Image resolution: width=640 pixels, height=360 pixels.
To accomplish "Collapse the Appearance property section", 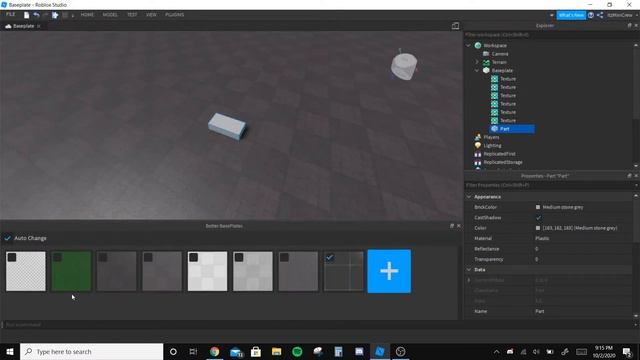I will click(469, 197).
